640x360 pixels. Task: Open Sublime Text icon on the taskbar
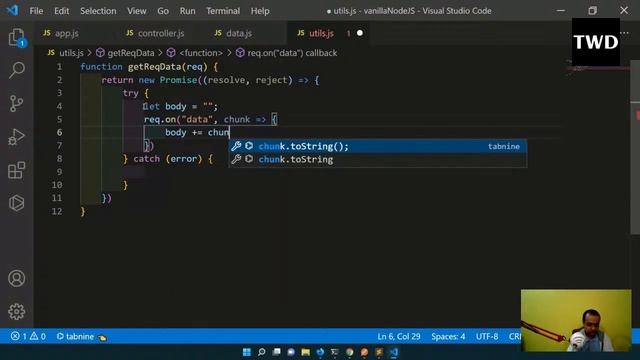point(379,352)
